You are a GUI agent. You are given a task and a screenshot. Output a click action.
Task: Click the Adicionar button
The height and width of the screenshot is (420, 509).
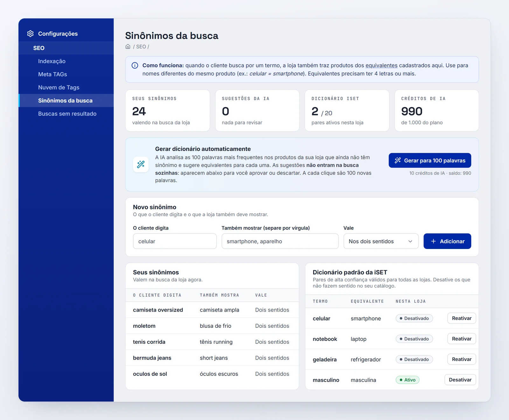pyautogui.click(x=447, y=241)
